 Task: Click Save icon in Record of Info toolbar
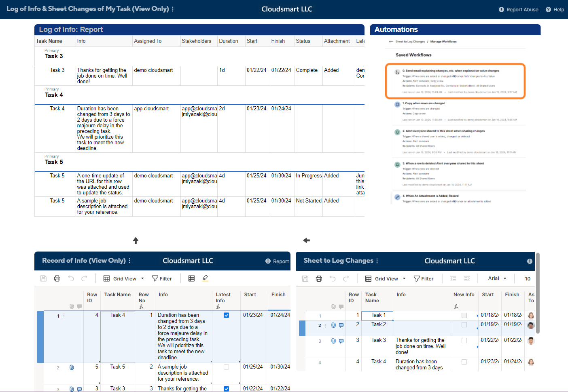pyautogui.click(x=43, y=278)
